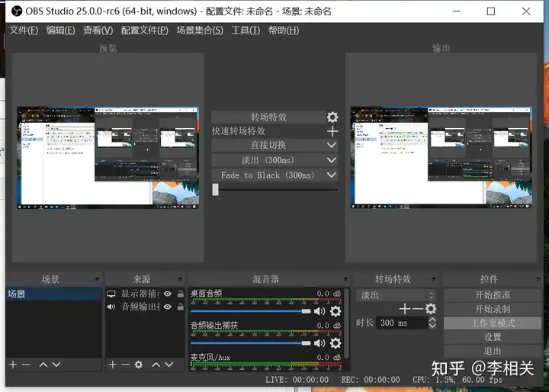Viewport: 549px width, 392px height.
Task: Increase the 时长 duration with the up arrow
Action: coord(432,320)
